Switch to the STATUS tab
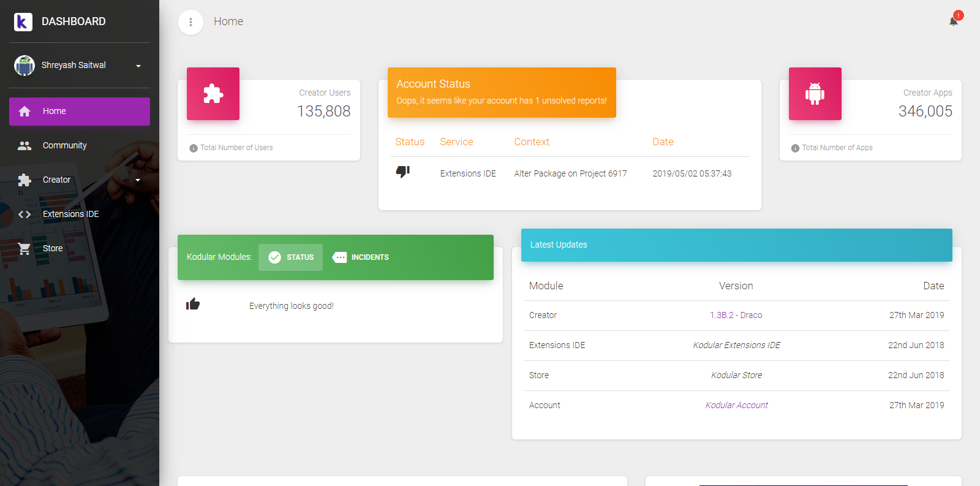The width and height of the screenshot is (980, 486). coord(290,257)
